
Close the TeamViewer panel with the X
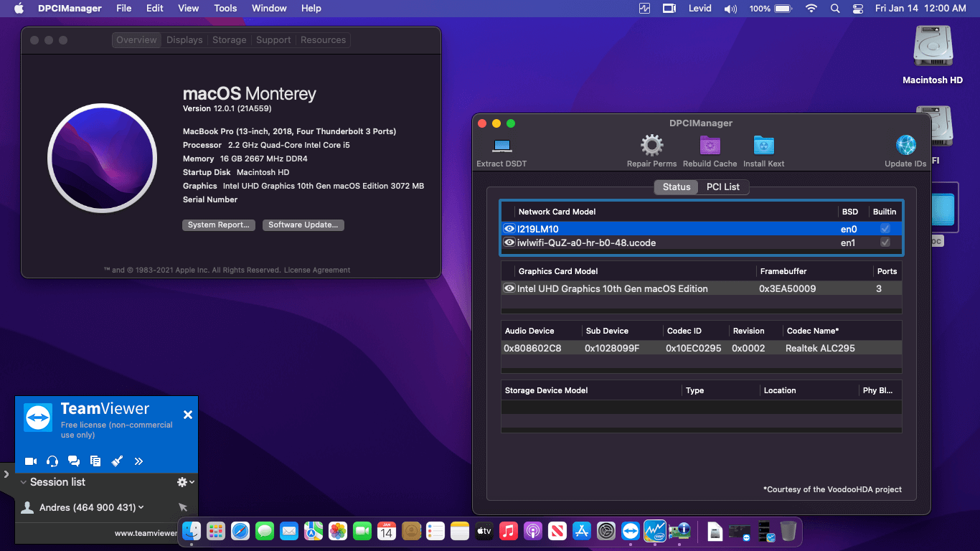click(x=188, y=415)
